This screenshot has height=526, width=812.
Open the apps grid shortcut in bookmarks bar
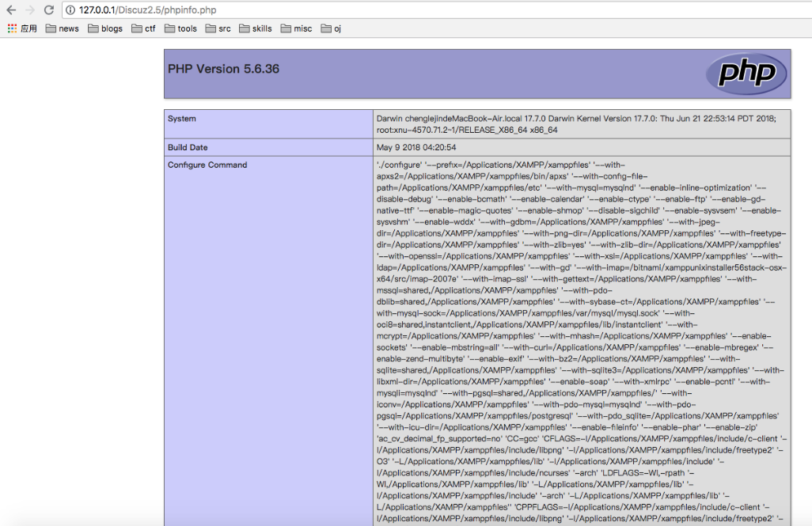[22, 28]
